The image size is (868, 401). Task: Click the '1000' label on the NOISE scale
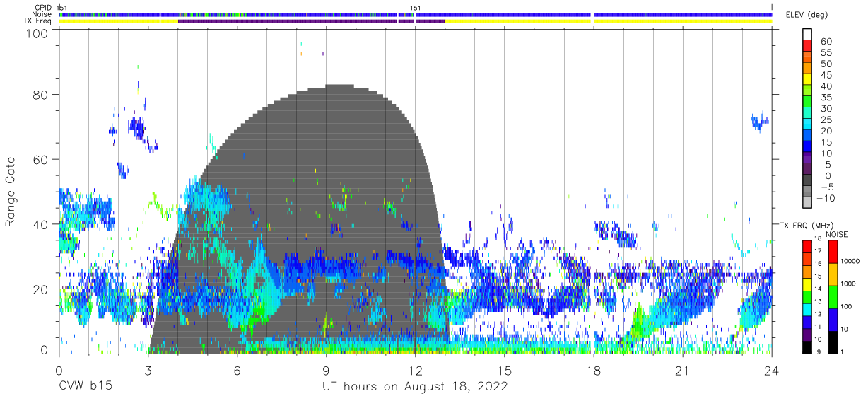pos(848,284)
